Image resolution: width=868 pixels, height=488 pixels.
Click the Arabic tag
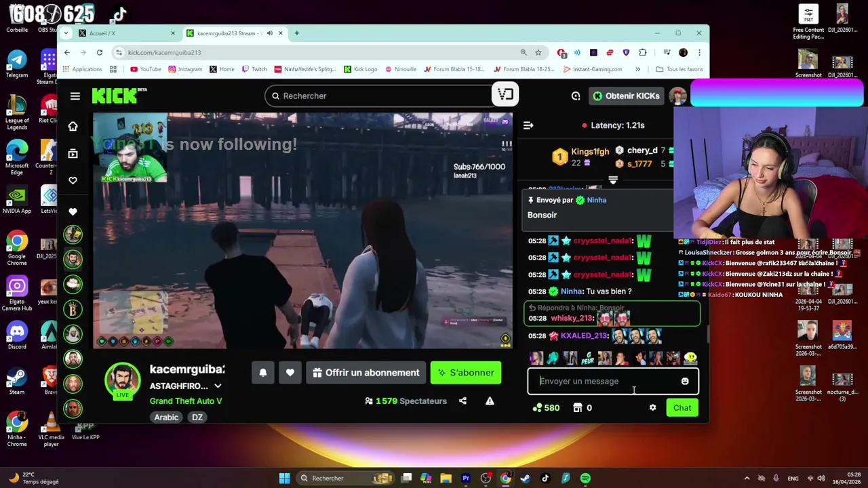[166, 418]
